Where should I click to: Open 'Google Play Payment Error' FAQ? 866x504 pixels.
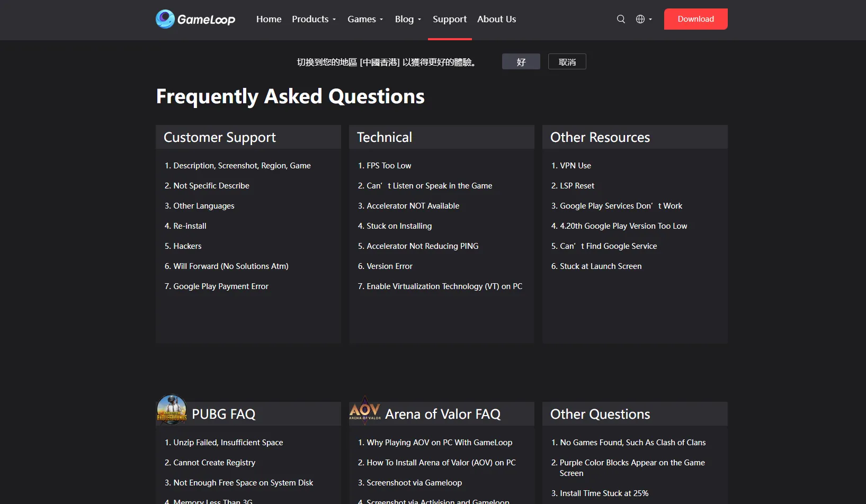(217, 286)
